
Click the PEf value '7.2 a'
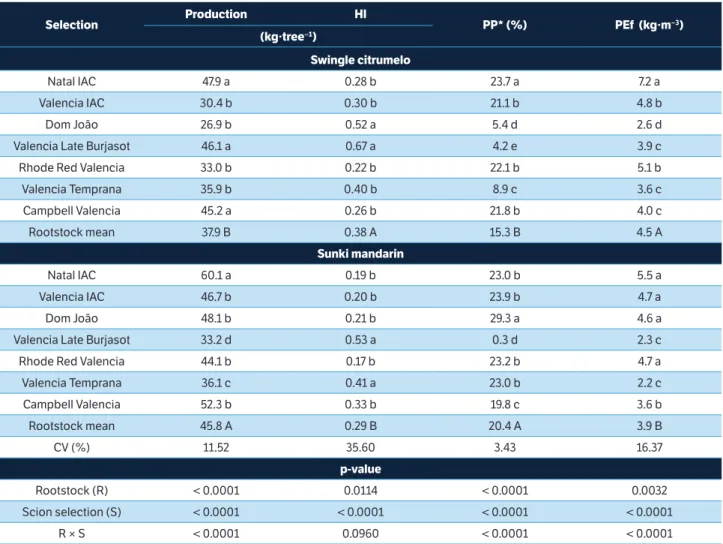[649, 82]
